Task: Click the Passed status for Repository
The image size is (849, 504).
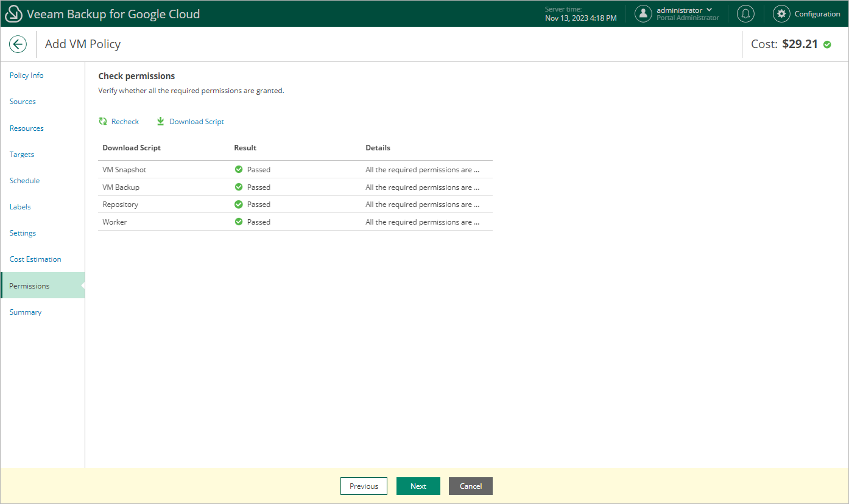Action: pyautogui.click(x=259, y=205)
